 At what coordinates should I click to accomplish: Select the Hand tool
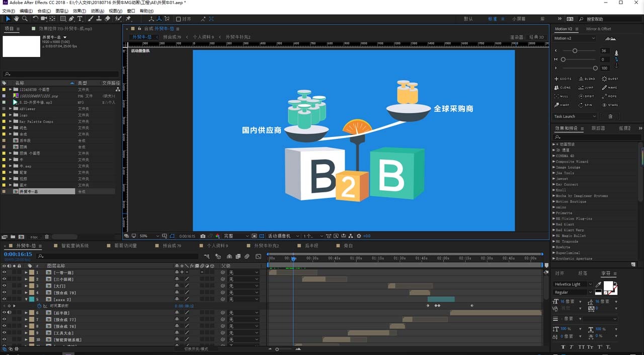pos(16,19)
